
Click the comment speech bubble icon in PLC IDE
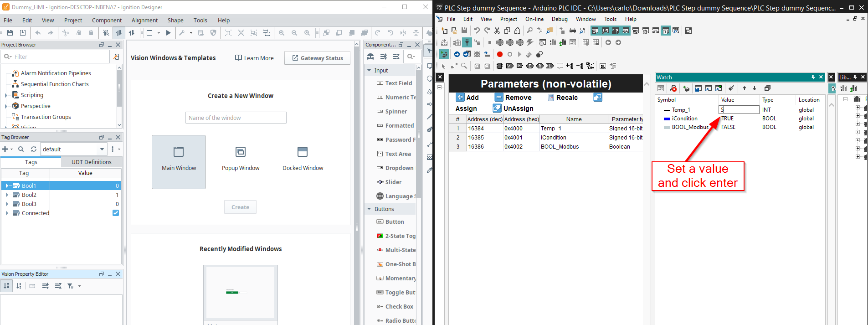click(x=560, y=66)
